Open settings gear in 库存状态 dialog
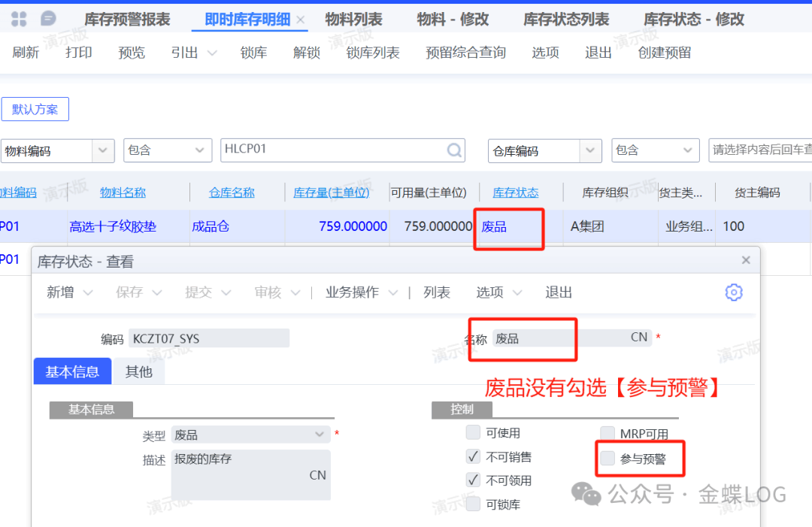812x527 pixels. pyautogui.click(x=734, y=292)
